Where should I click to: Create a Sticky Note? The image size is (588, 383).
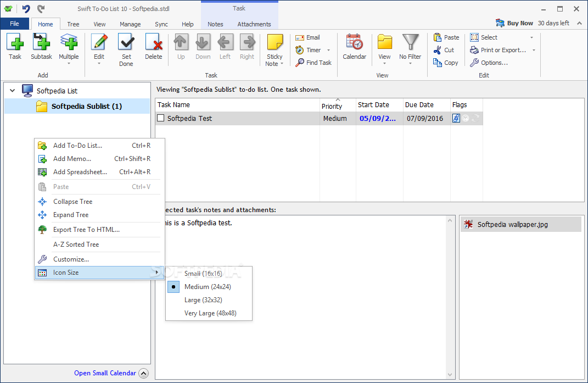(x=275, y=49)
